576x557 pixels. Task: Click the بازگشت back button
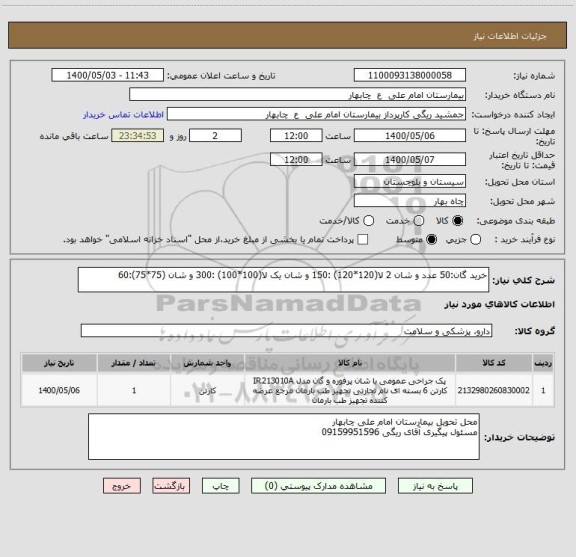pos(171,486)
